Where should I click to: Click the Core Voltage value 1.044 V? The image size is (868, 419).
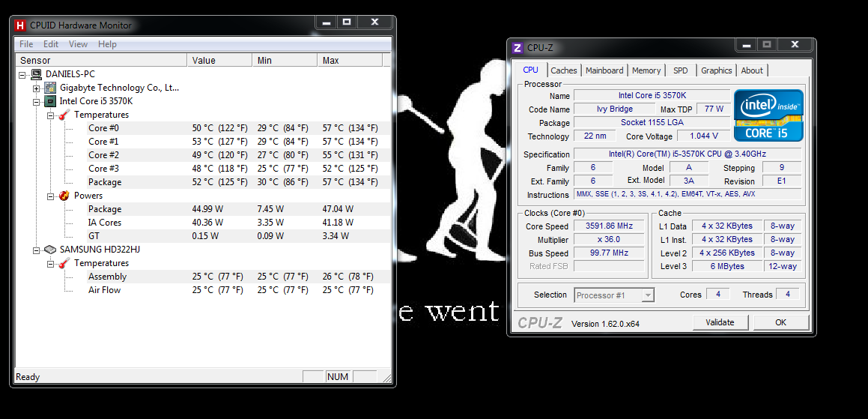[704, 136]
